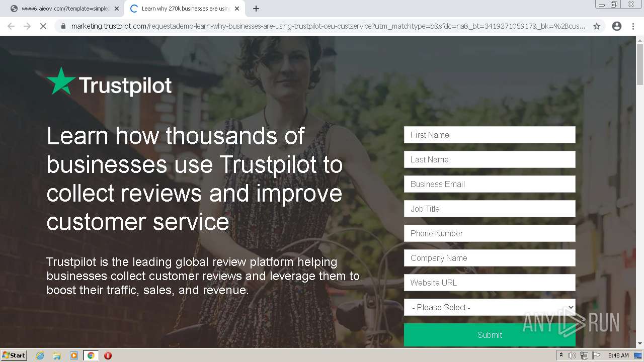Launch Internet Explorer from the taskbar
The width and height of the screenshot is (644, 362).
[40, 355]
